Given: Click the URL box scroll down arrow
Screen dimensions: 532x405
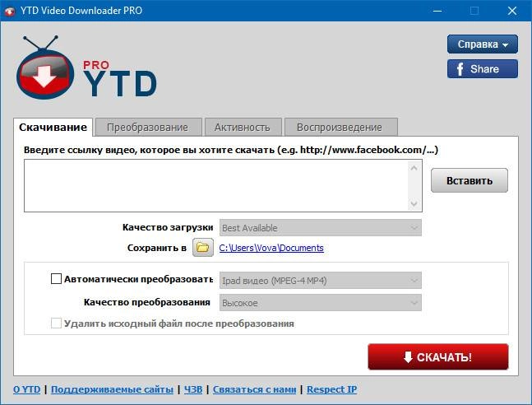Looking at the screenshot, I should pyautogui.click(x=414, y=204).
